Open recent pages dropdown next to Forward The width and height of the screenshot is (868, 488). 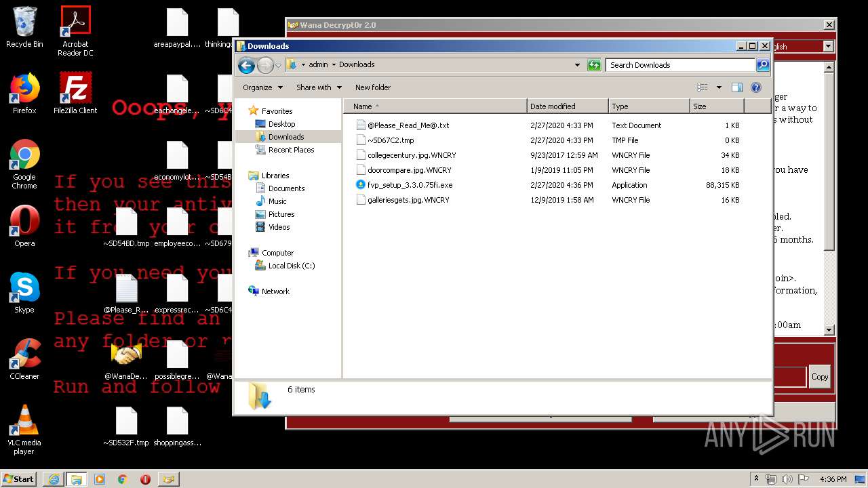pos(278,66)
